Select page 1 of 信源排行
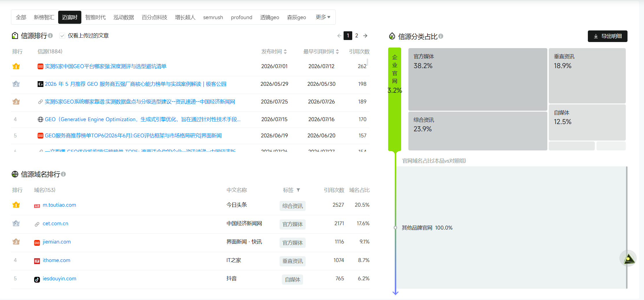This screenshot has height=300, width=644. pyautogui.click(x=348, y=36)
